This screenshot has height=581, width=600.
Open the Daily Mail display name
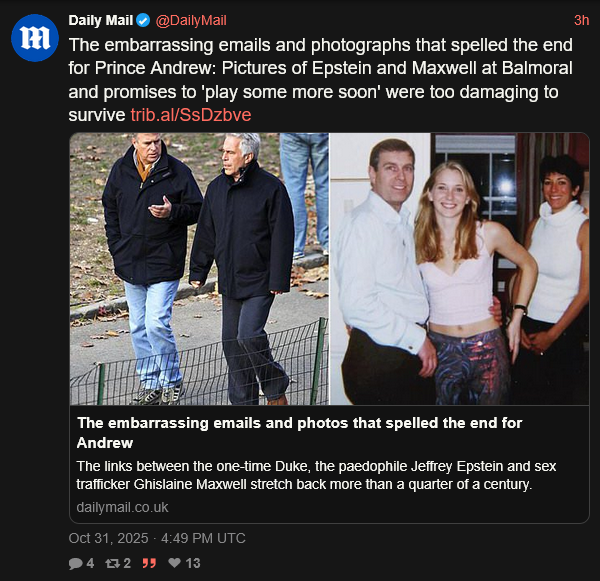coord(100,21)
